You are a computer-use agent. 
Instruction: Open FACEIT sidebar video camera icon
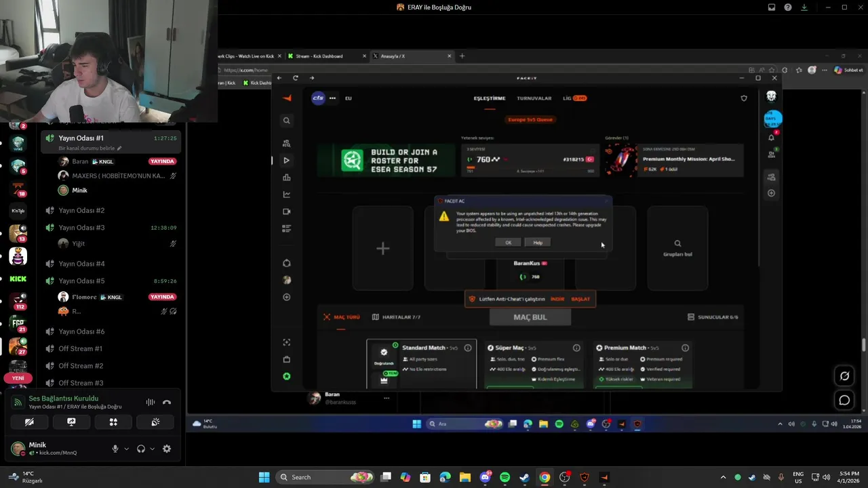coord(287,211)
